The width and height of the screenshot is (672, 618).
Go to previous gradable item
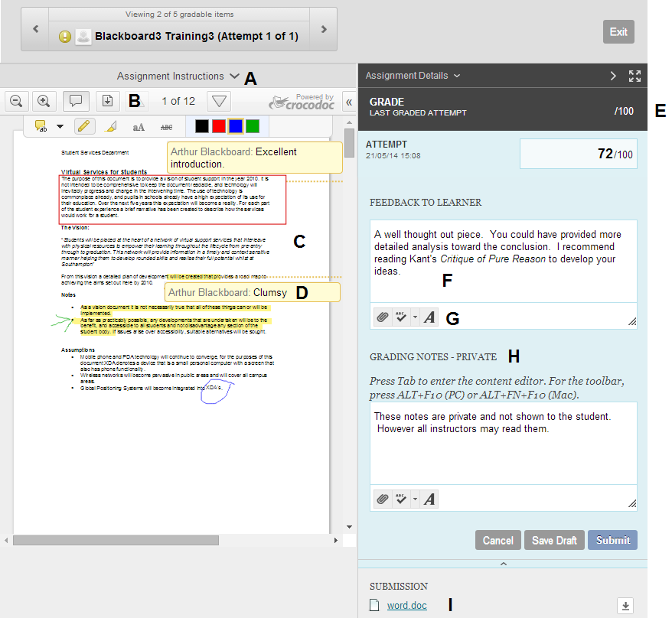(35, 29)
